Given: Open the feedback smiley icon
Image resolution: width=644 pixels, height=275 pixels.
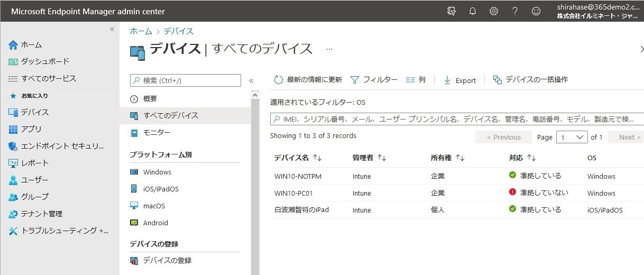Looking at the screenshot, I should click(x=536, y=11).
